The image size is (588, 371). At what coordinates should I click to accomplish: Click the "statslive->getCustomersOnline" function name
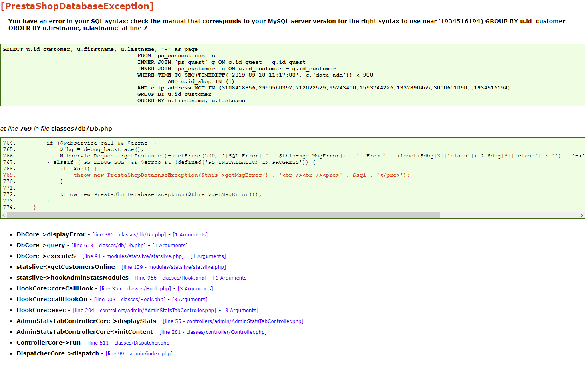pyautogui.click(x=66, y=267)
